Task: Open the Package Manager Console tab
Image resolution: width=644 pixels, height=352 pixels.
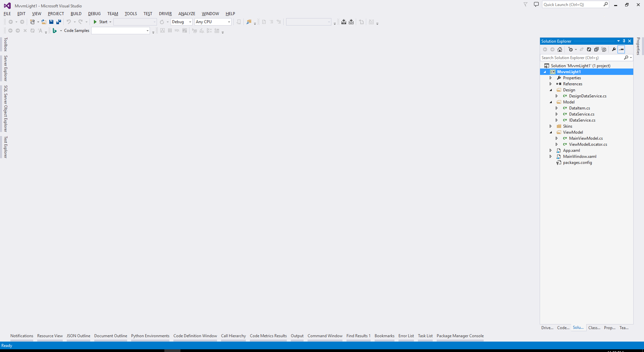Action: tap(460, 336)
